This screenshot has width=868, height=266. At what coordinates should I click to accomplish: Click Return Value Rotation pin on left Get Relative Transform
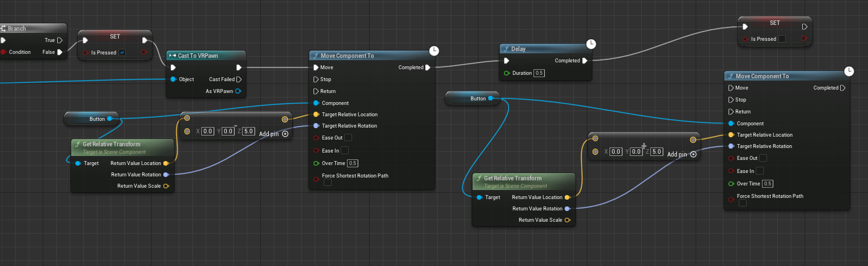[x=166, y=175]
